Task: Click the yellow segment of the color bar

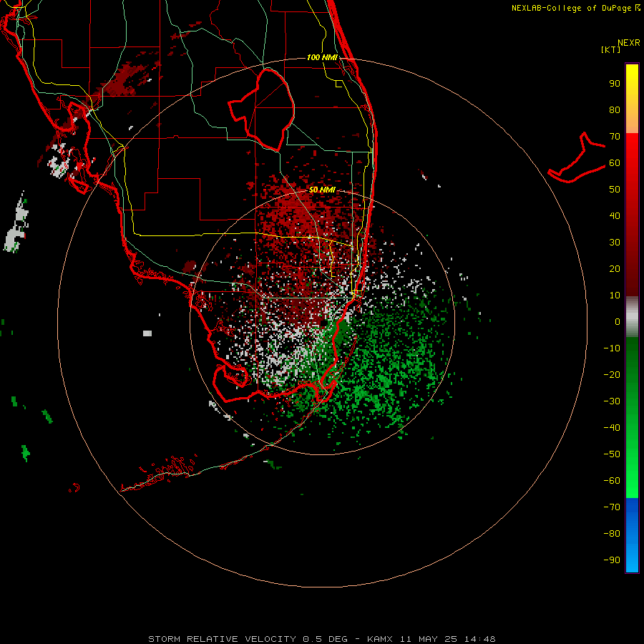Action: coord(632,99)
